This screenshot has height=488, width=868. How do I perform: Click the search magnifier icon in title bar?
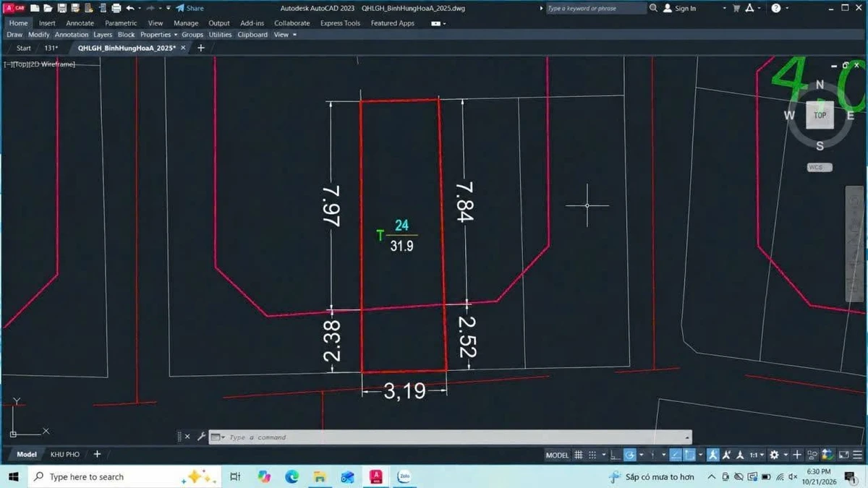click(654, 8)
